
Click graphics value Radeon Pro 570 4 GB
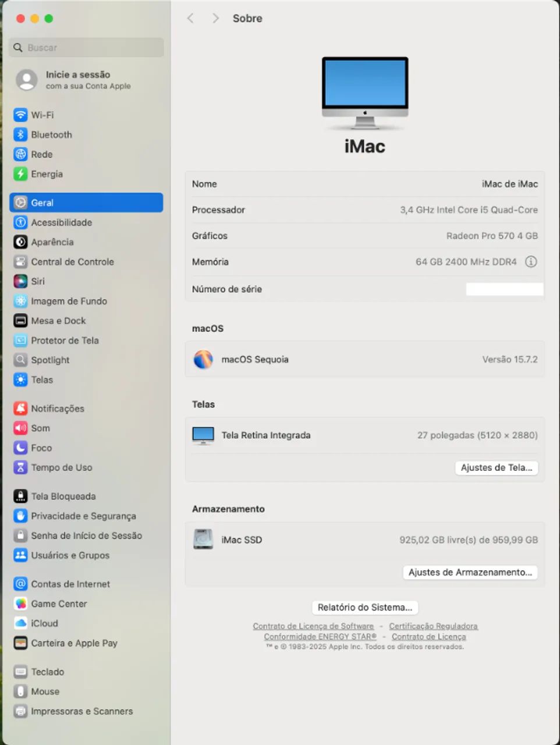492,236
